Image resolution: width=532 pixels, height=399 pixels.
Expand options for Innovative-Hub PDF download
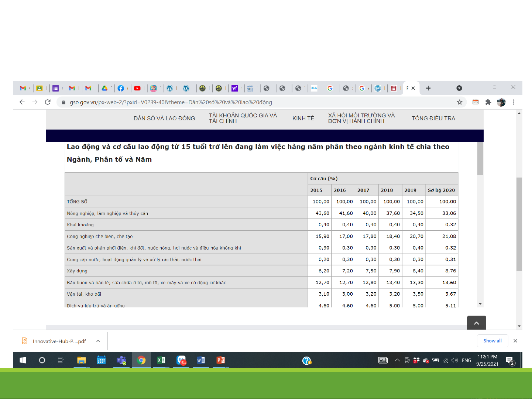click(98, 341)
